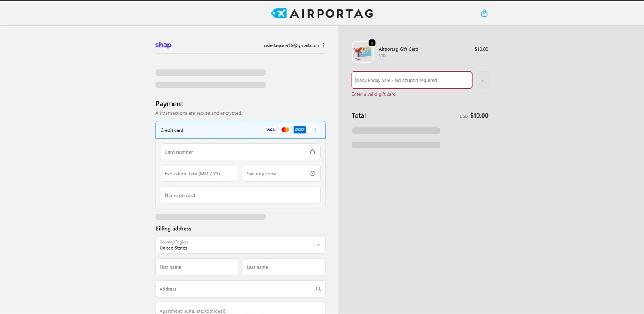
Task: Click the Shop pay logo
Action: pyautogui.click(x=164, y=45)
